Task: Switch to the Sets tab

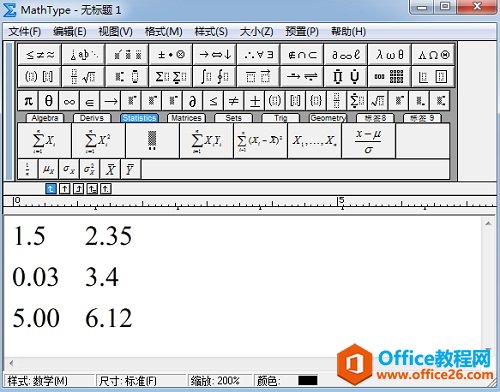Action: 233,118
